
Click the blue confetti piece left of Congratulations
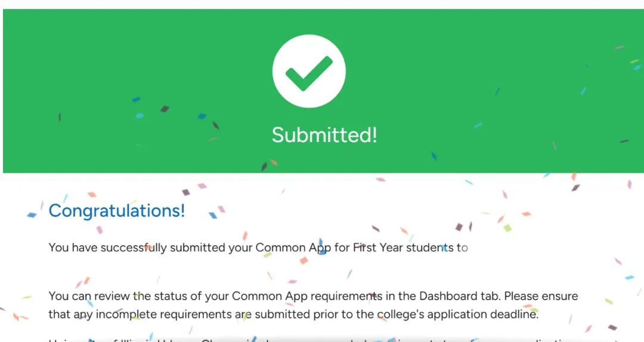click(x=32, y=215)
